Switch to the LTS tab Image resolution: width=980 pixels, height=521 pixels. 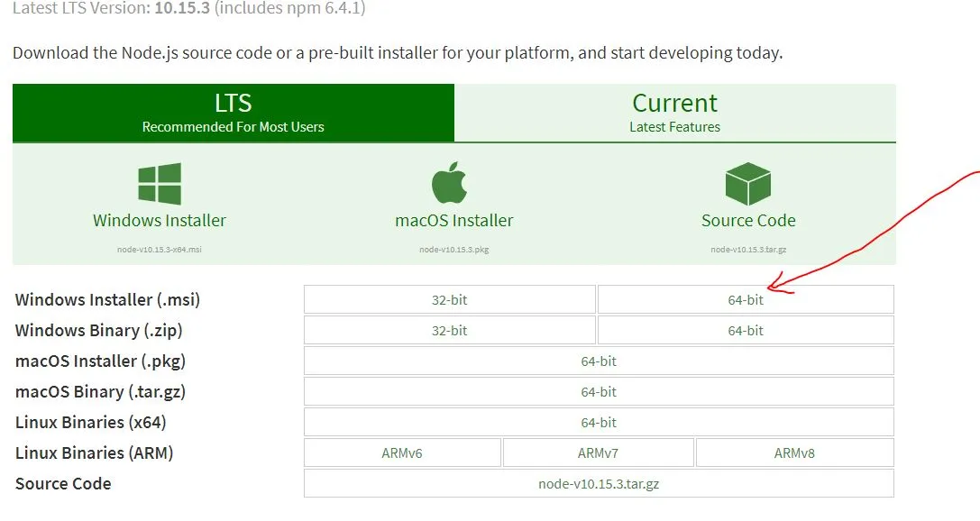click(234, 113)
